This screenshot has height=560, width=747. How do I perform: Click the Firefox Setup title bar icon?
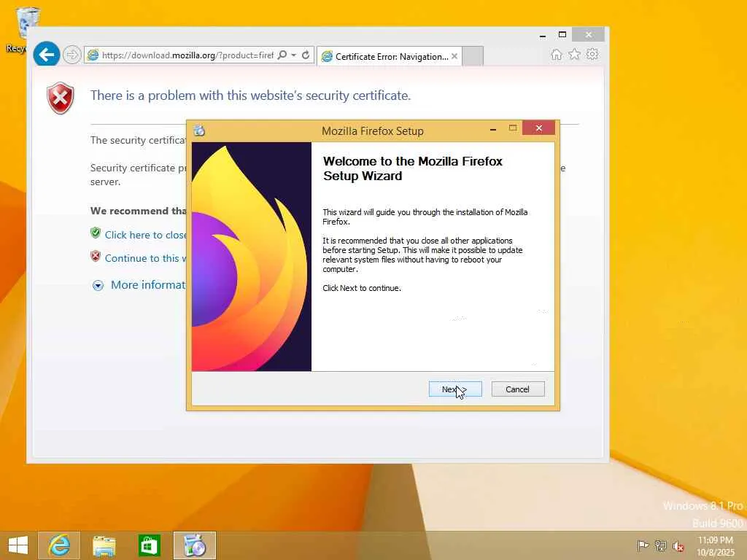click(x=199, y=131)
